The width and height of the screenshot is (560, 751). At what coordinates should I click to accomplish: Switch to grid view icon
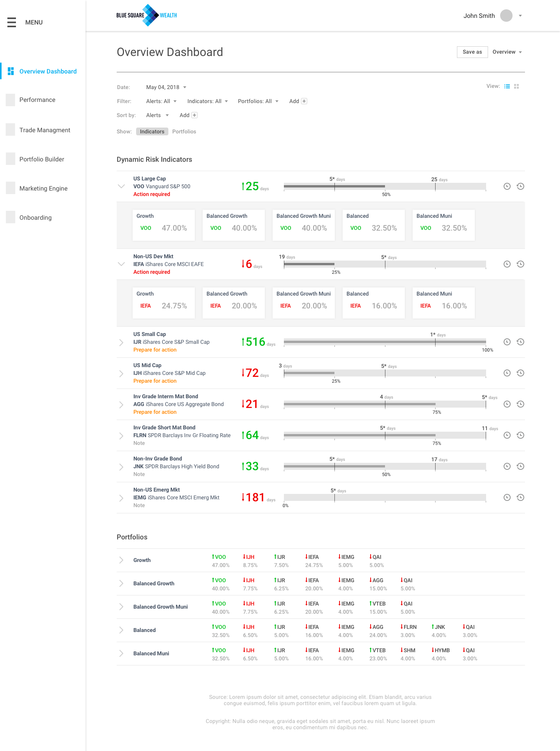click(x=516, y=86)
